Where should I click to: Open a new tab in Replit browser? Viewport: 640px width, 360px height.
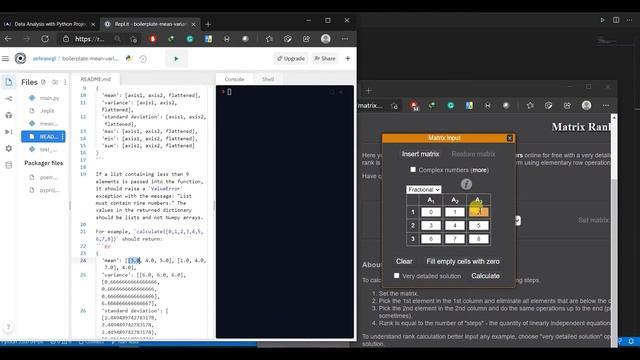tap(208, 24)
